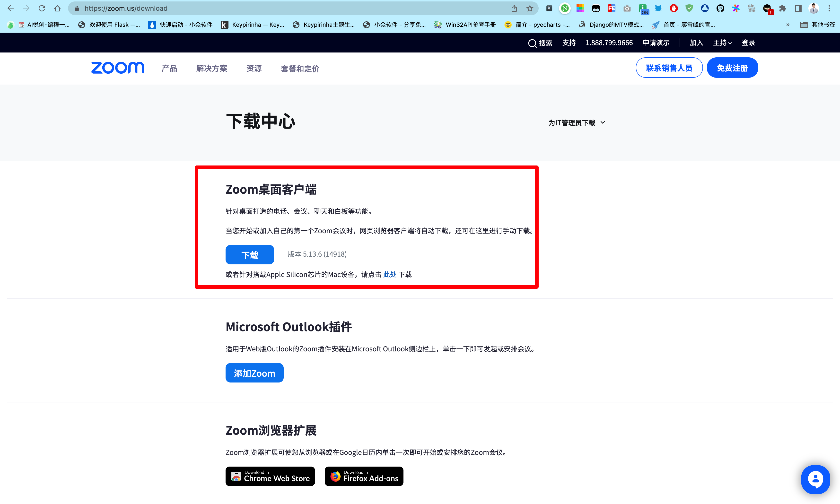Open the dark X extension icon
Viewport: 840px width, 504px height.
tap(549, 8)
